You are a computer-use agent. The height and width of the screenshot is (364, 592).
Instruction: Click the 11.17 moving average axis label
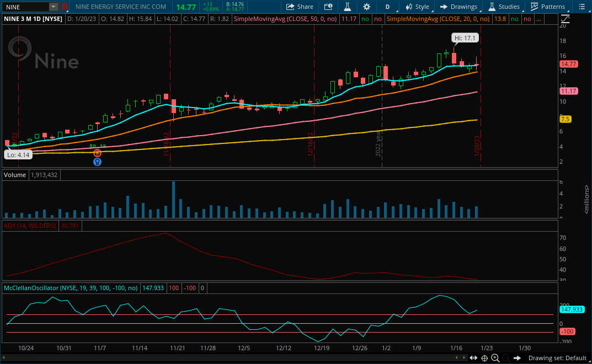point(569,91)
